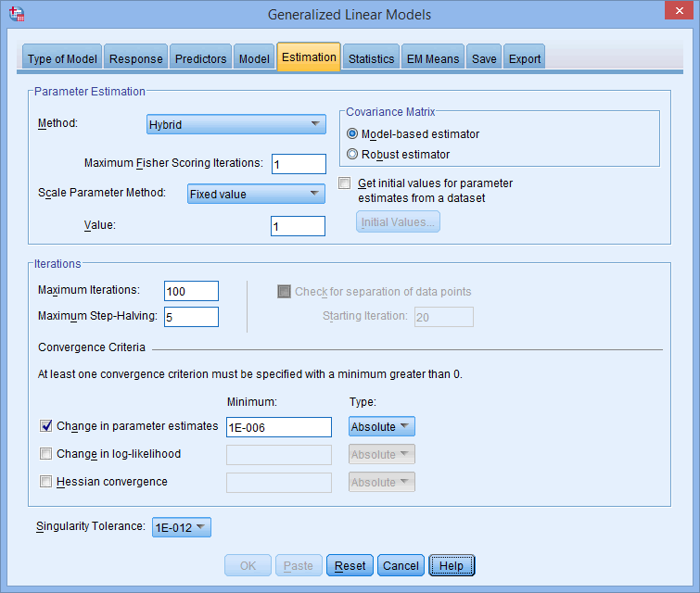Image resolution: width=700 pixels, height=593 pixels.
Task: Click the Convergence Criteria heading
Action: point(92,347)
